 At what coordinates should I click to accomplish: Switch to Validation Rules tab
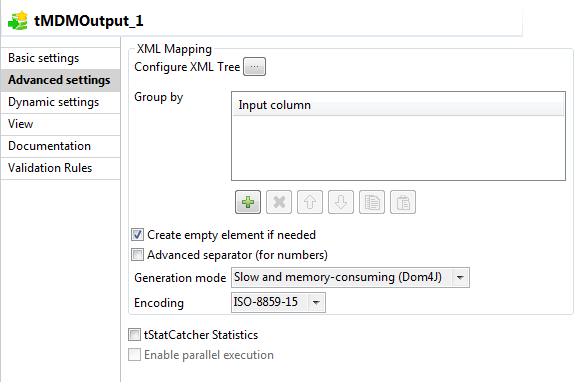[x=60, y=168]
